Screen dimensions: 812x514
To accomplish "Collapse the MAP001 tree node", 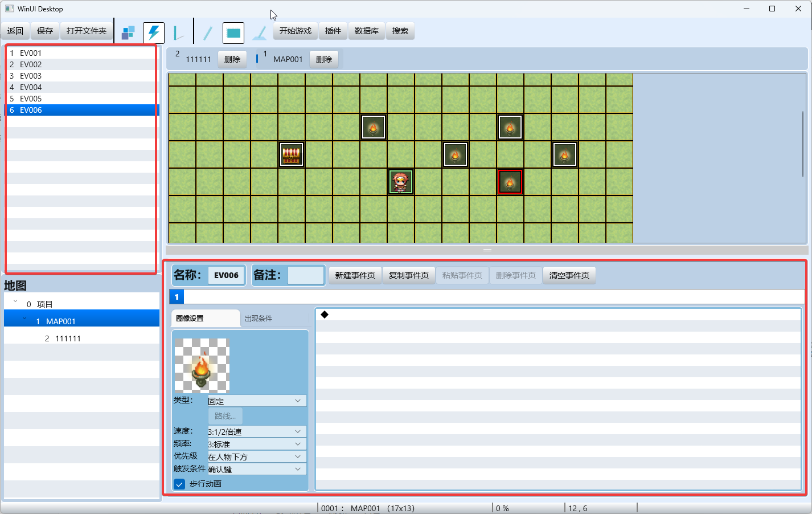I will click(x=24, y=319).
